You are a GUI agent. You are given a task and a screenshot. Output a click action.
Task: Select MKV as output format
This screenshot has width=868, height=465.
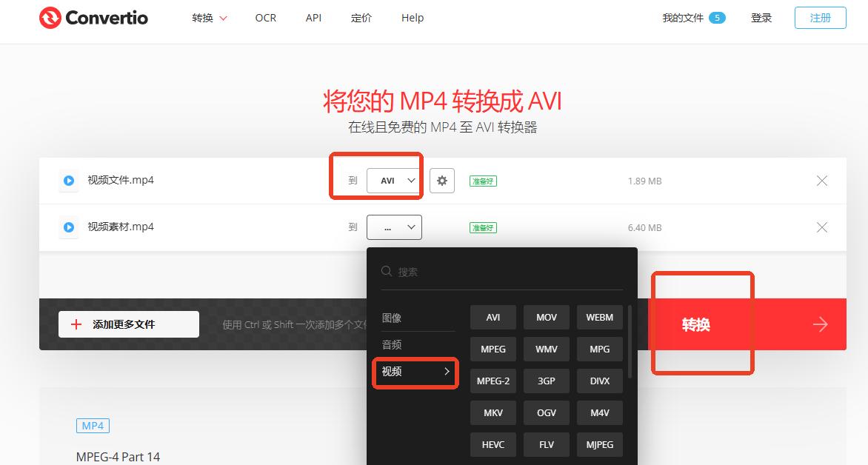coord(493,412)
